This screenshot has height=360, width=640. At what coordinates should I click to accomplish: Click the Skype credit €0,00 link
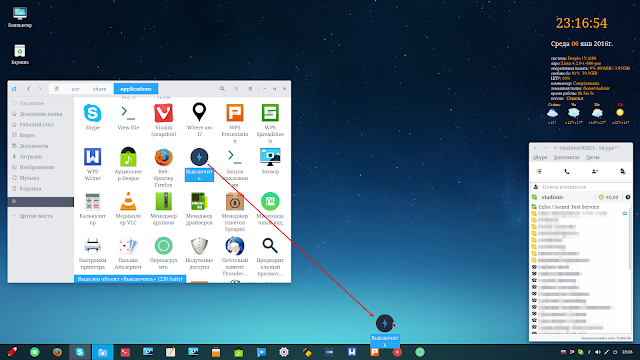[608, 197]
